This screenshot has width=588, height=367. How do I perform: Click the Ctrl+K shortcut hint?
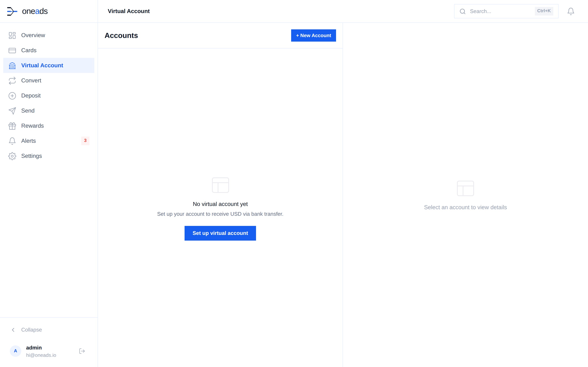pyautogui.click(x=544, y=11)
